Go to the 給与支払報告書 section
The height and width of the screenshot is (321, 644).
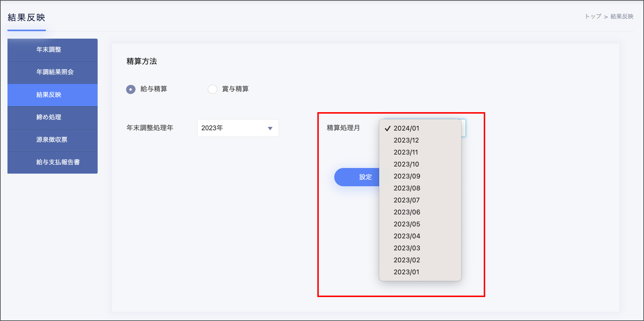(52, 162)
